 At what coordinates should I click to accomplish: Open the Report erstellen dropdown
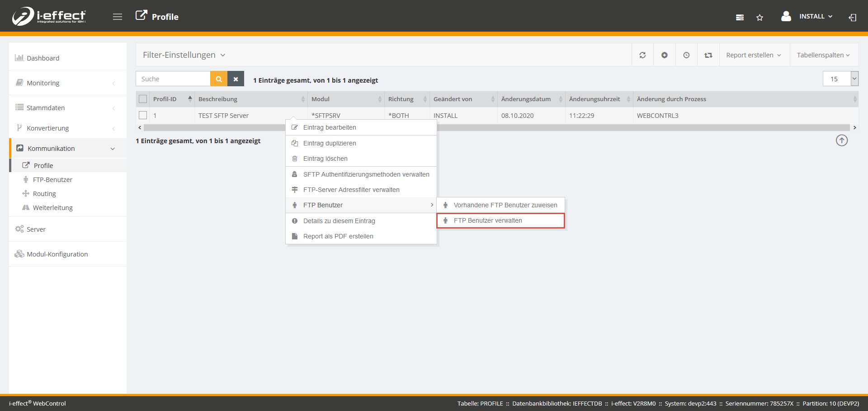pyautogui.click(x=753, y=55)
